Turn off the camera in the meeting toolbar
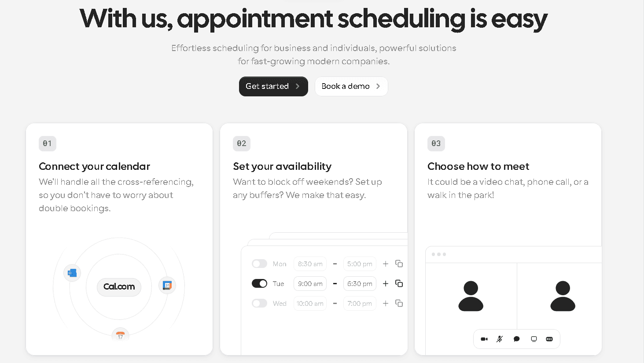Screen dimensions: 644x363 pyautogui.click(x=484, y=339)
